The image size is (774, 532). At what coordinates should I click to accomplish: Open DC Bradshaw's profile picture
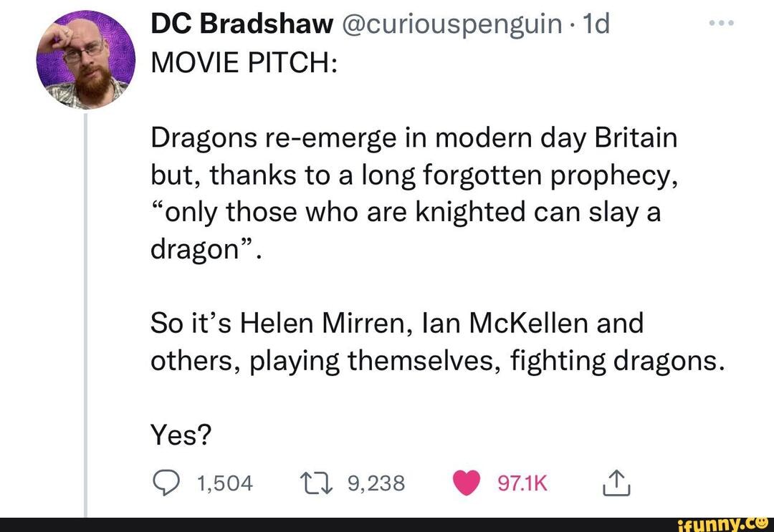pos(86,59)
